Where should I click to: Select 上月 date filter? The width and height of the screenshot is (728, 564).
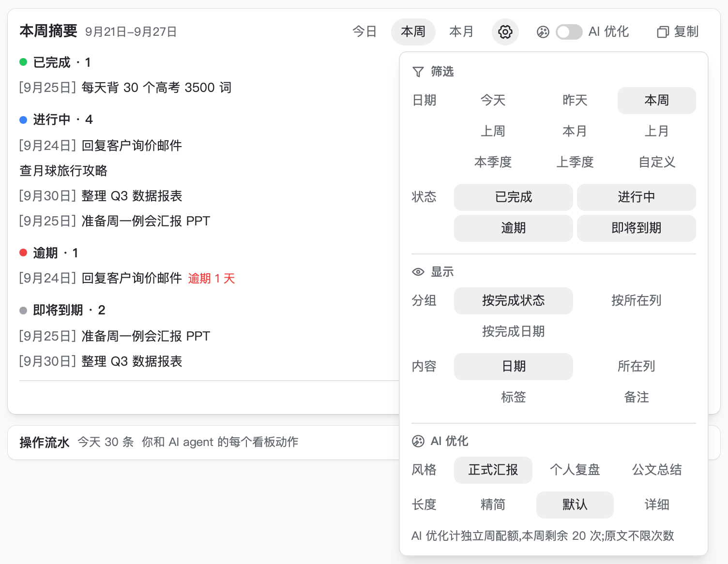coord(657,132)
